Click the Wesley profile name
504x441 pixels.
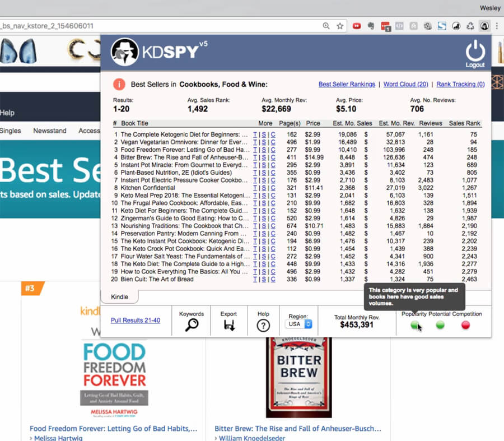(x=490, y=8)
